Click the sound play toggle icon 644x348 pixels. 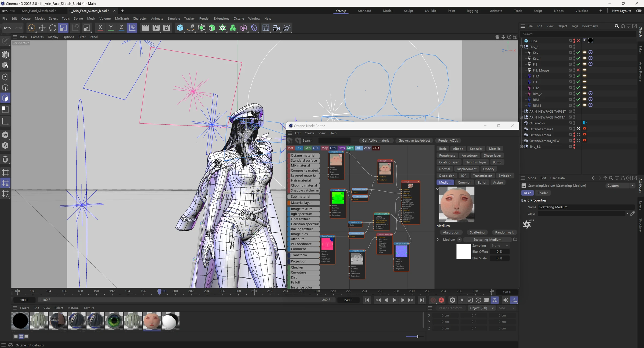(506, 300)
